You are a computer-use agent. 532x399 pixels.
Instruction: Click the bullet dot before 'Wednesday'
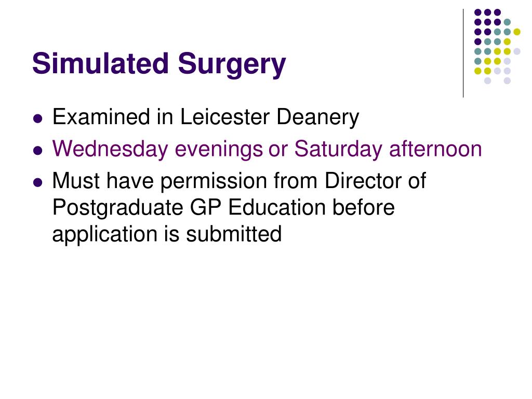(x=38, y=150)
